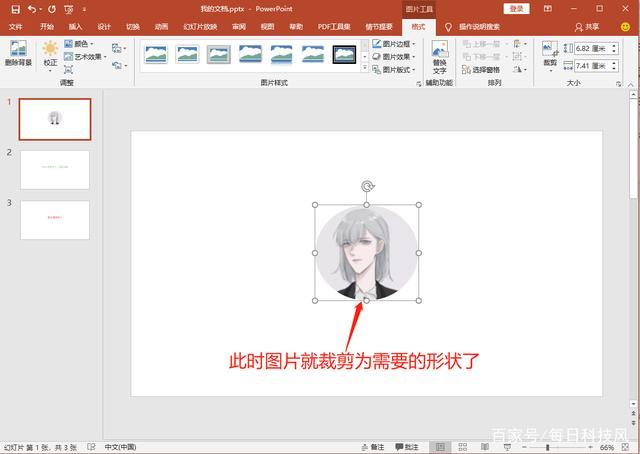Open Picture Styles dialog launcher

click(x=419, y=84)
